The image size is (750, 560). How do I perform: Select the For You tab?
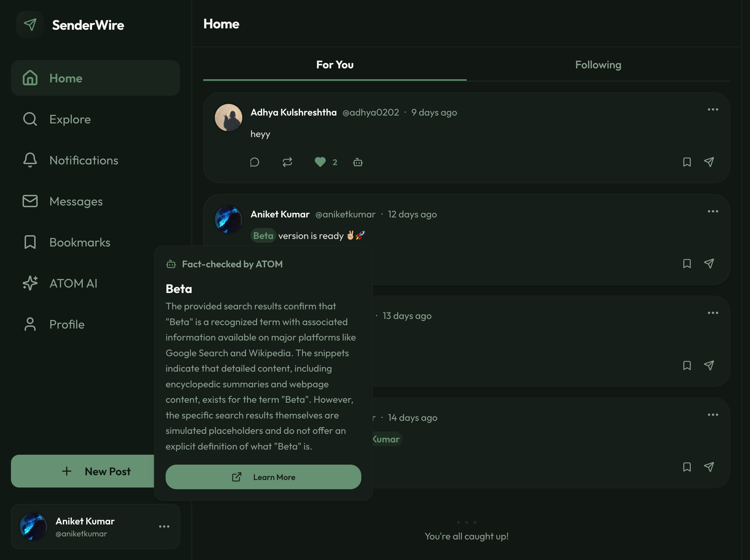tap(335, 65)
